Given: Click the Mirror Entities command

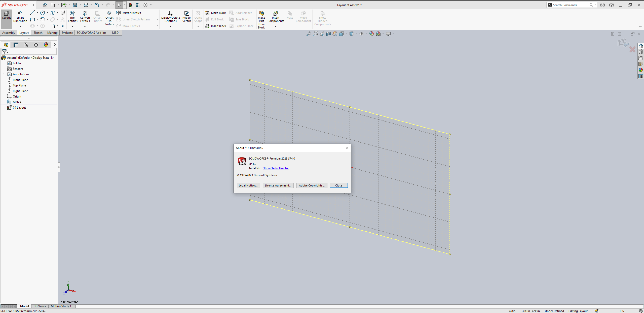Looking at the screenshot, I should click(129, 13).
